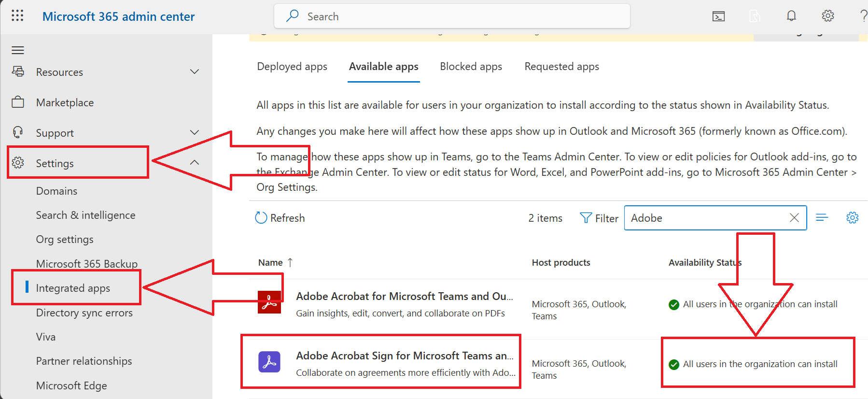The width and height of the screenshot is (868, 399).
Task: Open Domains under Settings
Action: click(x=56, y=191)
